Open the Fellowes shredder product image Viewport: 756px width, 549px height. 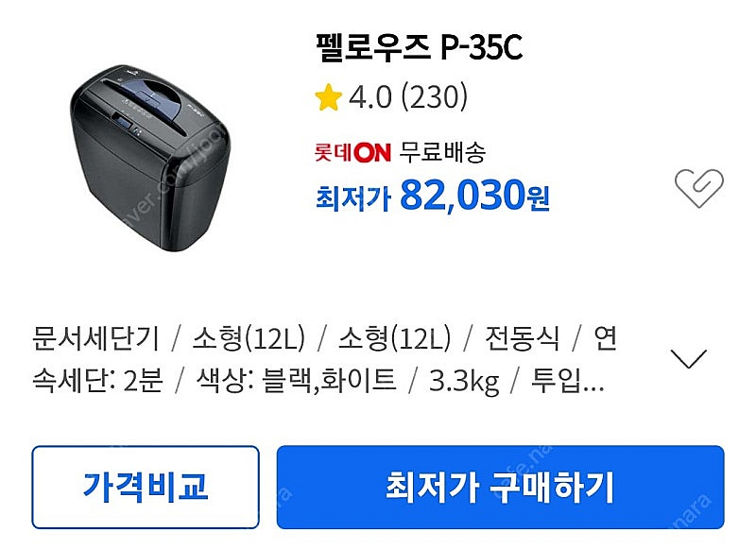(x=151, y=158)
